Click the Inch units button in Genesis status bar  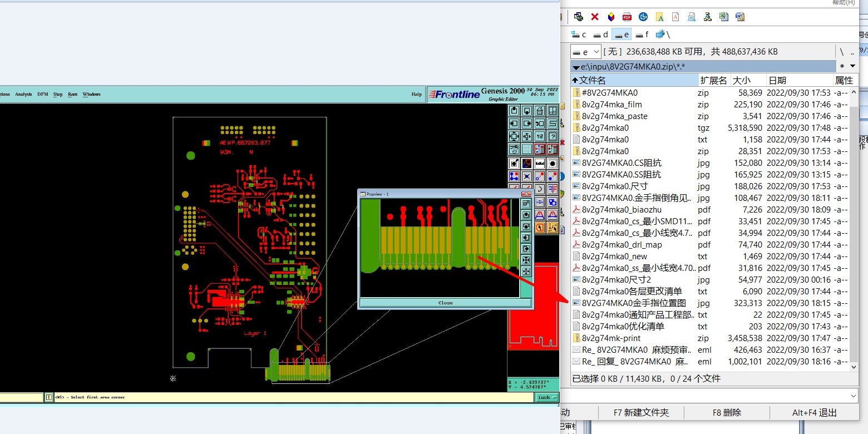(x=546, y=397)
